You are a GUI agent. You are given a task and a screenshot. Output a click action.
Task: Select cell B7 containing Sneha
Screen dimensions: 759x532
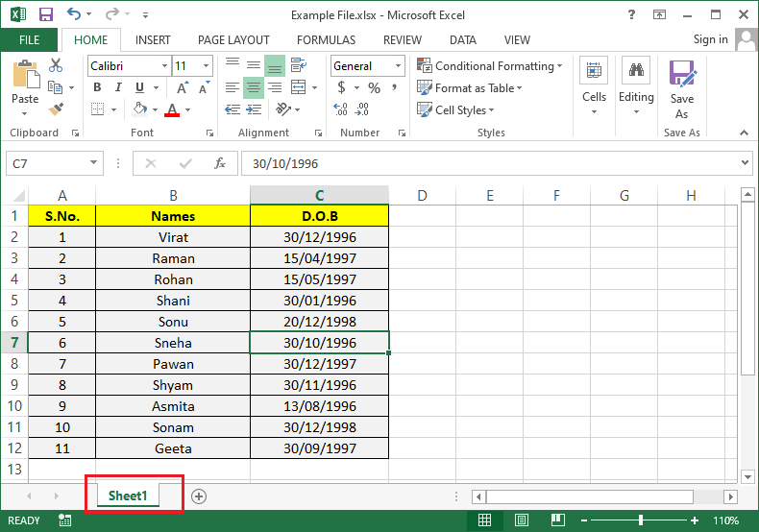173,343
